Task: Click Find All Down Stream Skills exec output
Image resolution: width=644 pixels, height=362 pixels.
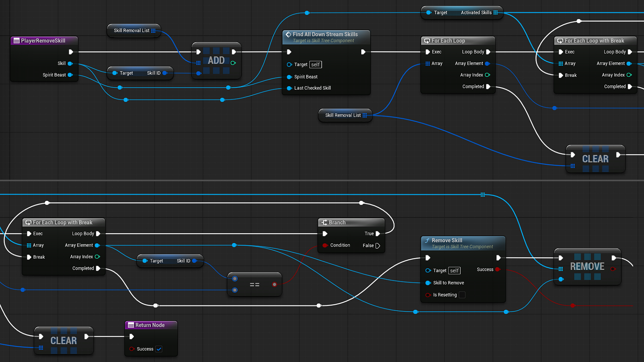Action: click(x=363, y=52)
